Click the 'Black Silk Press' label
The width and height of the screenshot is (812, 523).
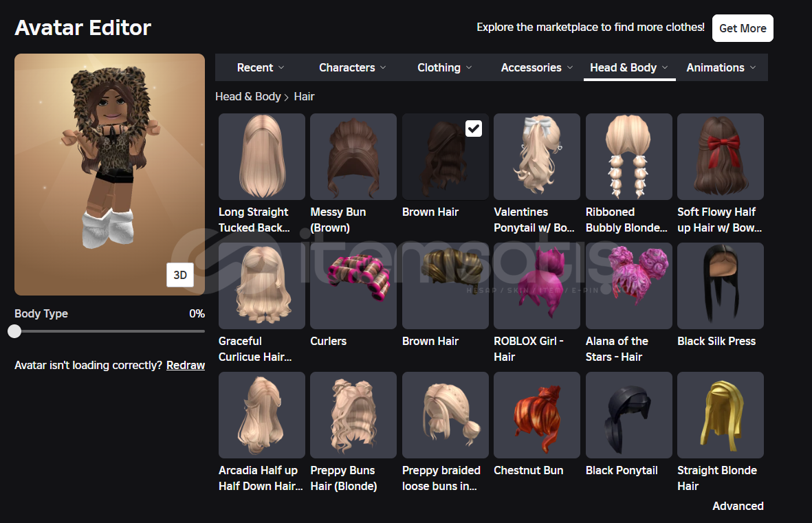click(x=716, y=342)
